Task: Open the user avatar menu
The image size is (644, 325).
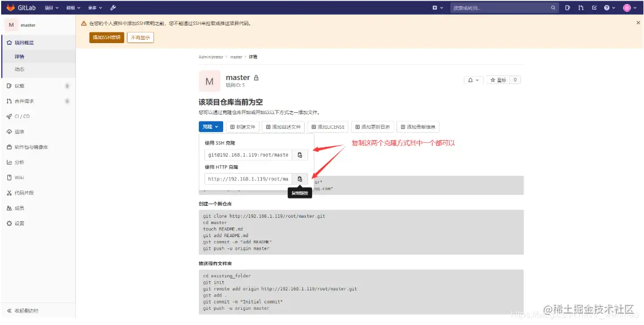Action: 629,8
